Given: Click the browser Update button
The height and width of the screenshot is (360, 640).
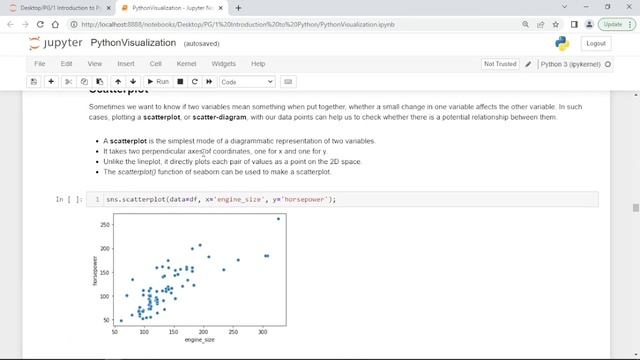Looking at the screenshot, I should coord(616,24).
